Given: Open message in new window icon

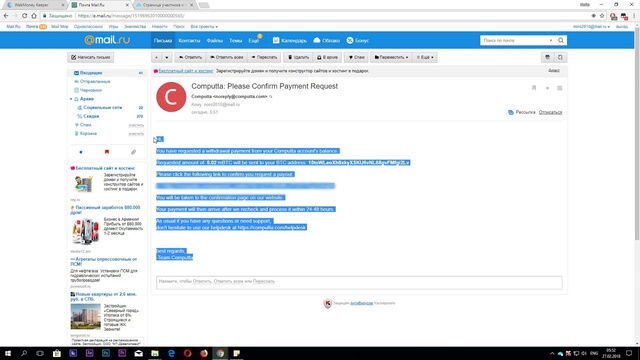Looking at the screenshot, I should click(x=560, y=57).
